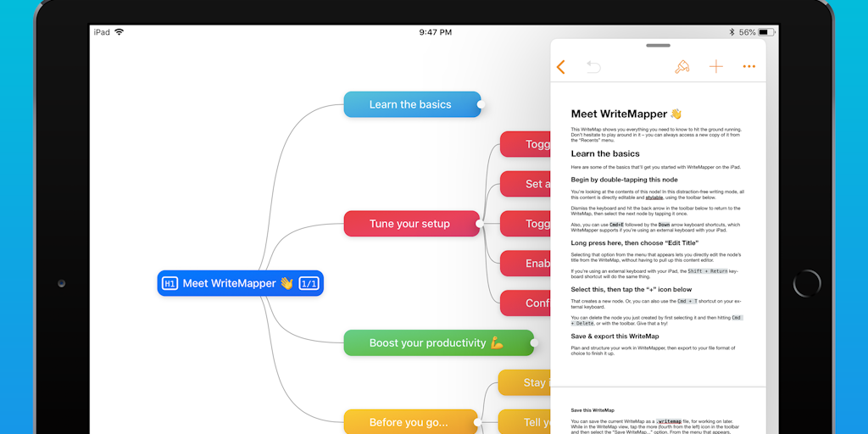Tap the plus add icon
Viewport: 868px width, 434px height.
click(716, 67)
